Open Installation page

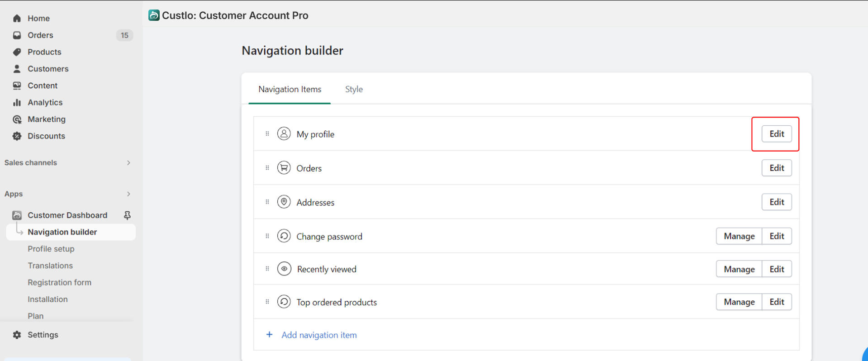click(x=48, y=299)
